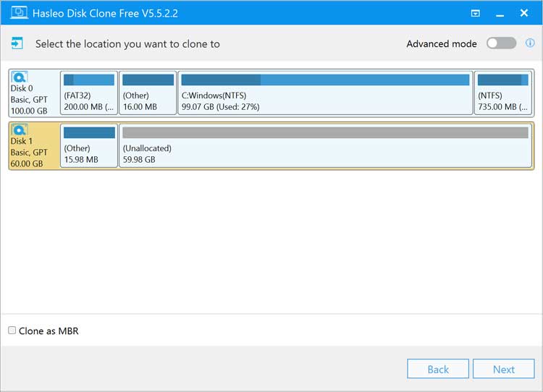Image resolution: width=543 pixels, height=392 pixels.
Task: Minimize the Hasleo Disk Clone window
Action: click(x=500, y=15)
